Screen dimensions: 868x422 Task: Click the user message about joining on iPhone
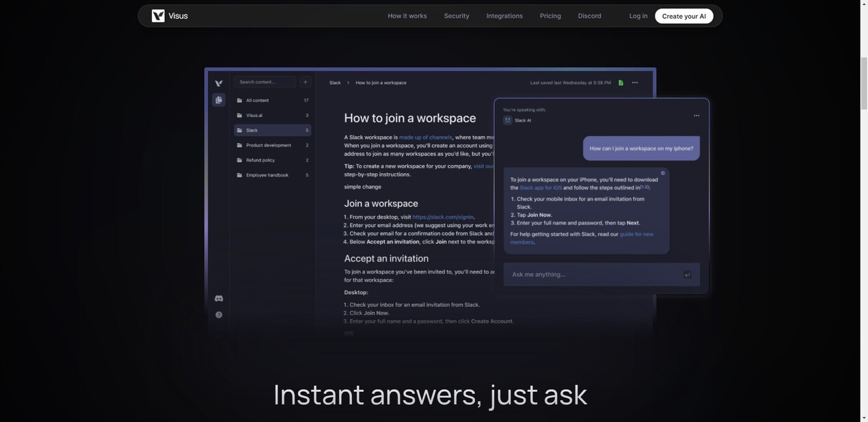(x=641, y=148)
